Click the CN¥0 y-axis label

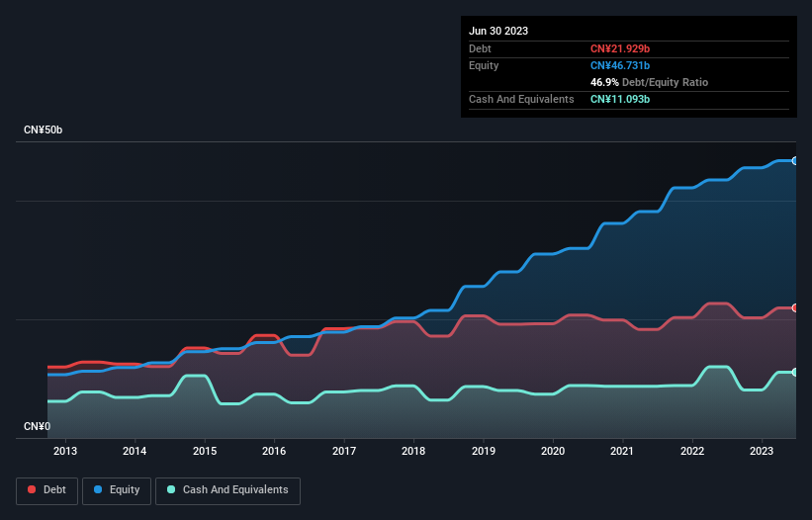(38, 426)
